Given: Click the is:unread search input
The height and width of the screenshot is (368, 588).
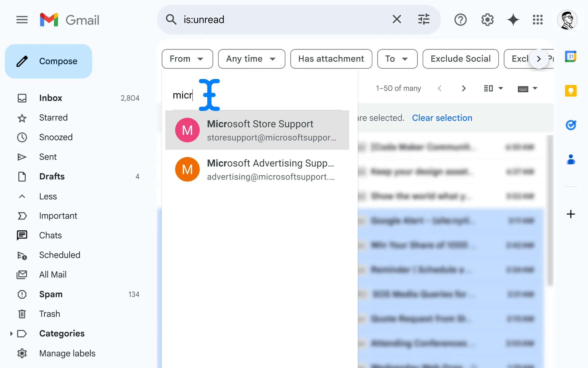Looking at the screenshot, I should [x=284, y=19].
